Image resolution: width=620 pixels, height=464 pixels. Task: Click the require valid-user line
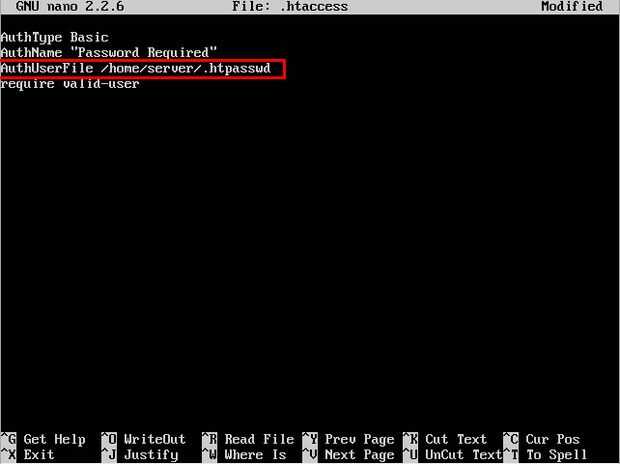(x=70, y=84)
